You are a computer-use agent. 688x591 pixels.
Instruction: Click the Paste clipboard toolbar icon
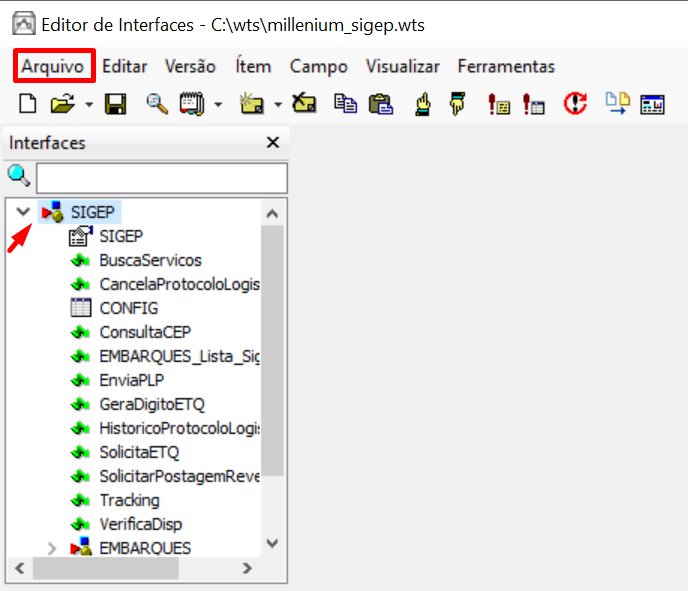pos(380,104)
